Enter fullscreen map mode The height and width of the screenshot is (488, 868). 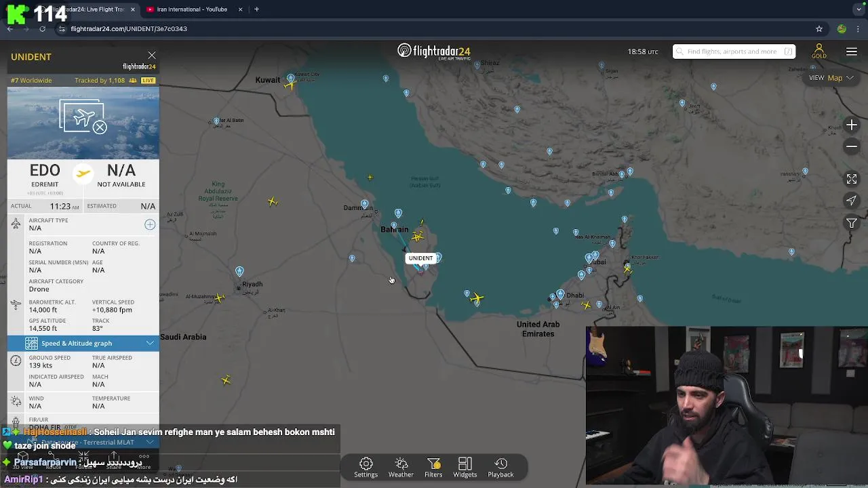coord(852,179)
